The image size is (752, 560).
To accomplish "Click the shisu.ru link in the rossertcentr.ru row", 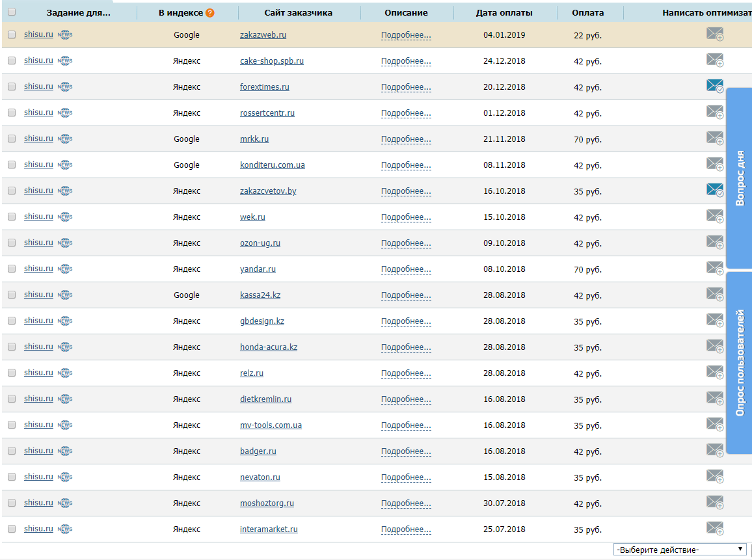I will (x=38, y=113).
